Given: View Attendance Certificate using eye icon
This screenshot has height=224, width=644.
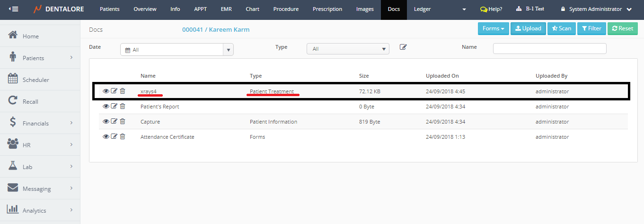Looking at the screenshot, I should (x=106, y=137).
